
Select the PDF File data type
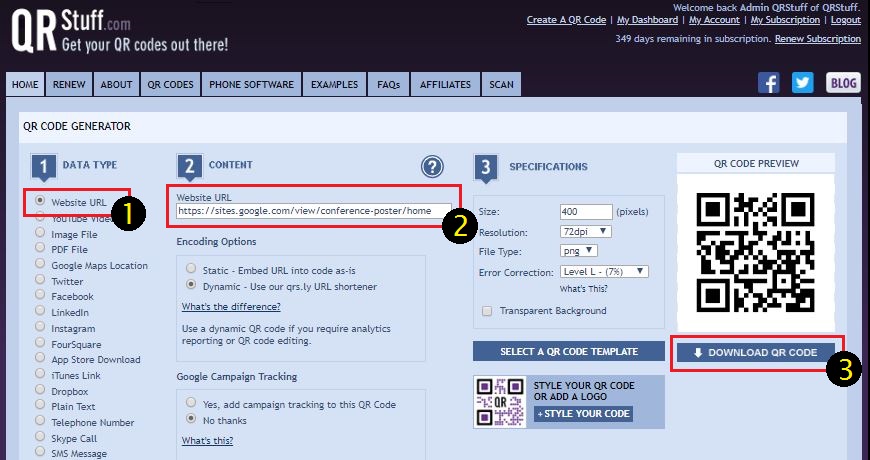[40, 248]
